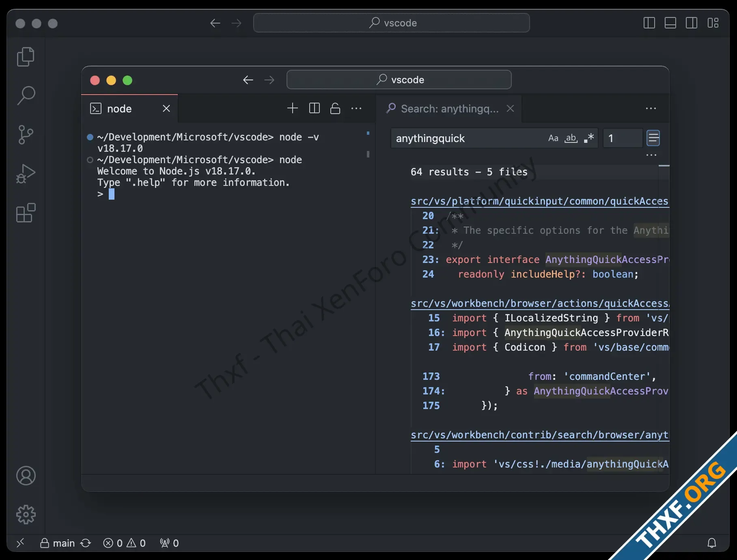
Task: Toggle panel layout icon in title bar
Action: pyautogui.click(x=670, y=23)
